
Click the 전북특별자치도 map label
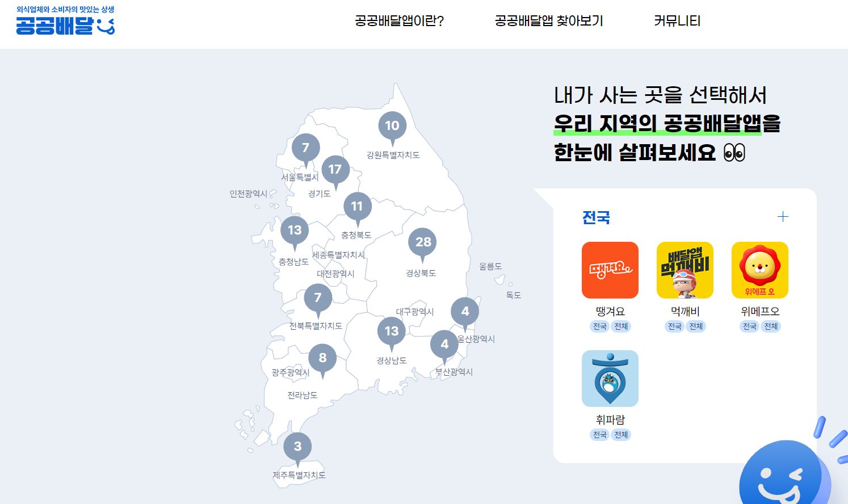point(316,326)
